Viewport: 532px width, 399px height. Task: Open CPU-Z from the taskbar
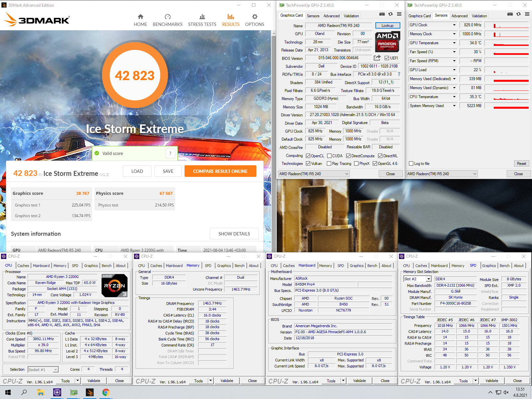coord(57,392)
